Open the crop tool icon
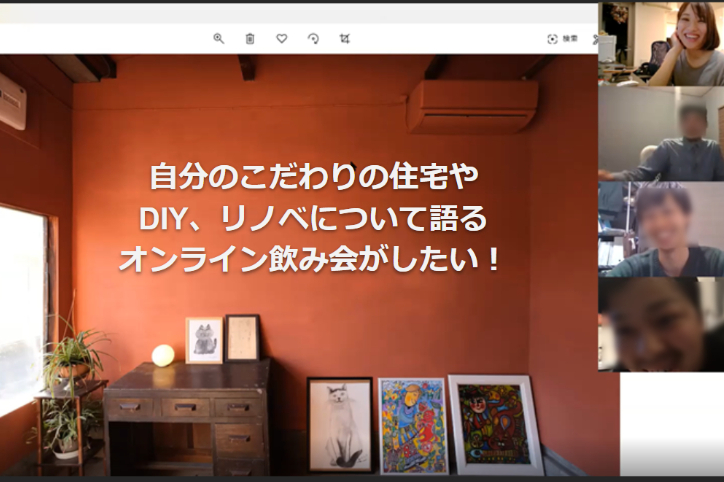This screenshot has width=724, height=482. (344, 39)
